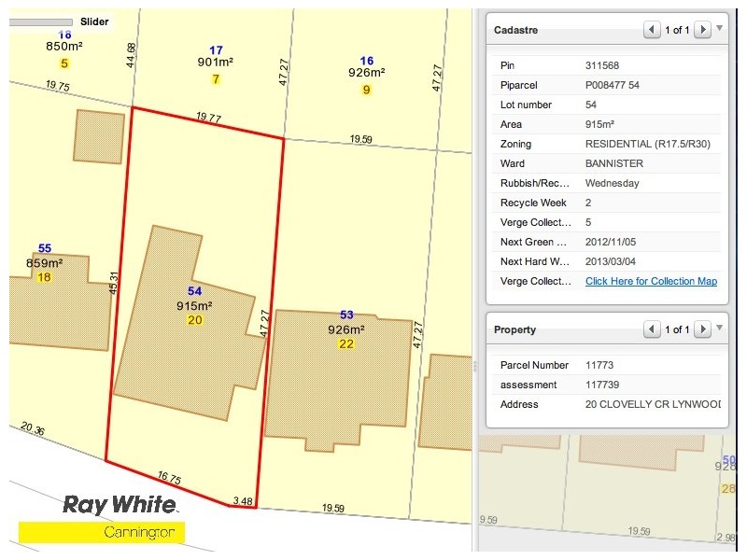The image size is (747, 560).
Task: Collapse the Cadastre panel using its arrow
Action: (719, 29)
